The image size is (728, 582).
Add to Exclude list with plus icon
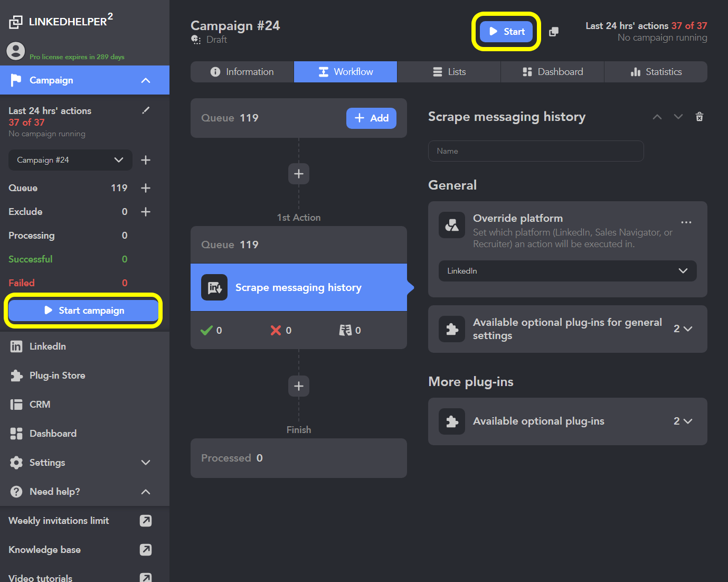pos(146,212)
